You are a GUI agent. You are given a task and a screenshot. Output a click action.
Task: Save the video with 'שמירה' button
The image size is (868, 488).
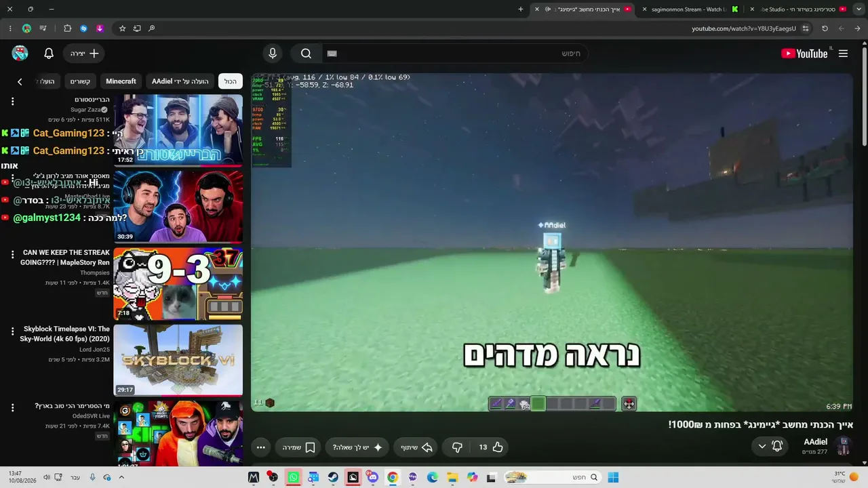click(x=299, y=447)
